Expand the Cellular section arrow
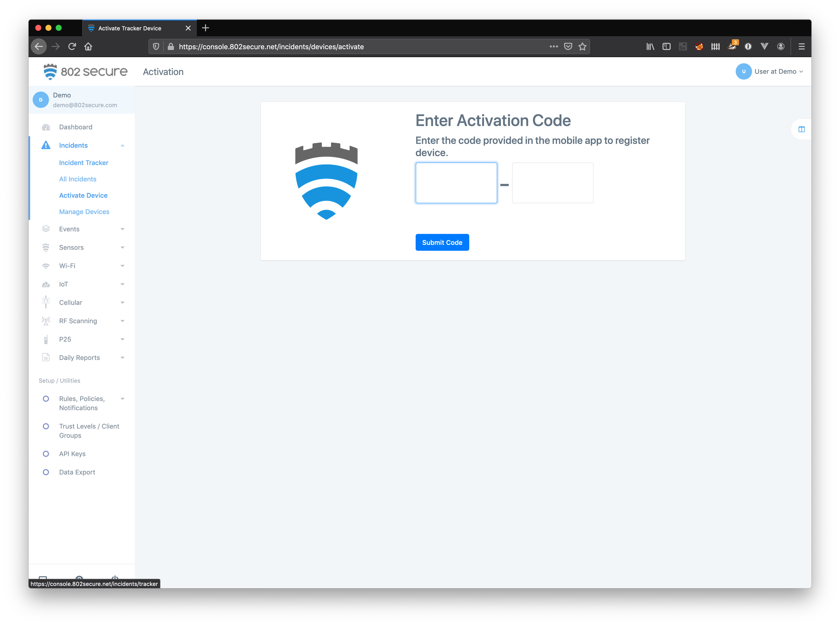 coord(122,303)
